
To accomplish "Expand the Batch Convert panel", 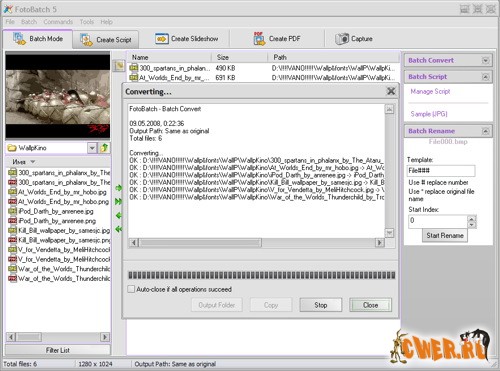I will point(486,60).
